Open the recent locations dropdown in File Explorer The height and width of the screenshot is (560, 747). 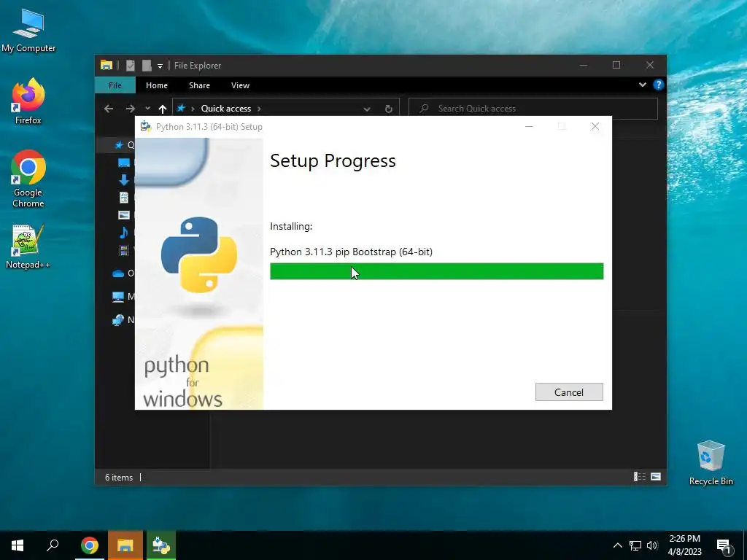[147, 109]
